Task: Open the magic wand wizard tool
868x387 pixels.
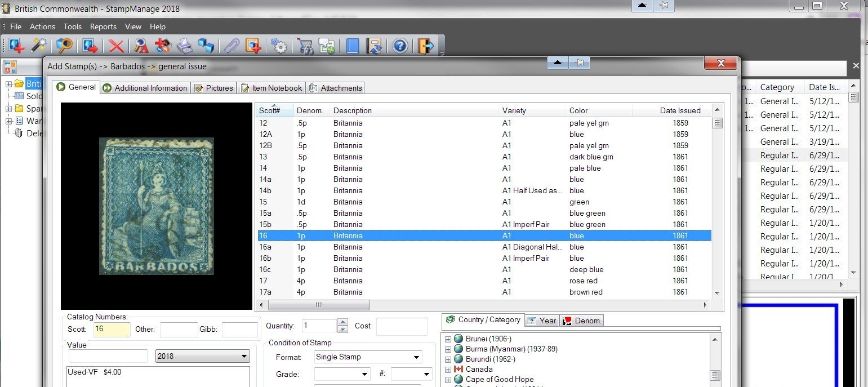Action: click(38, 46)
